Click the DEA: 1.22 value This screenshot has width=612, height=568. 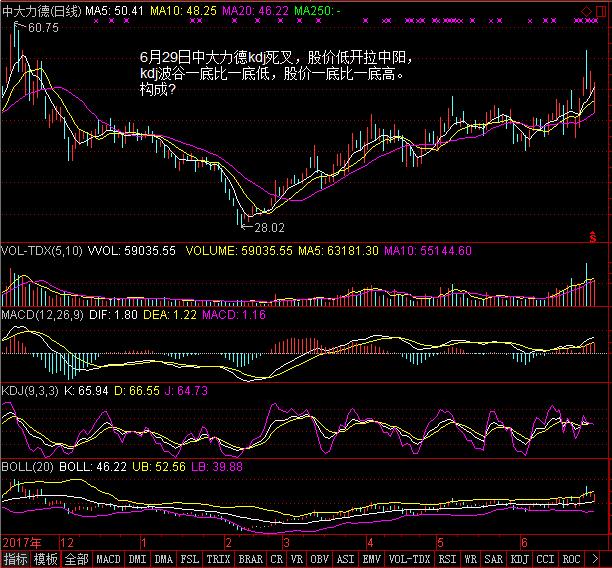pyautogui.click(x=170, y=315)
